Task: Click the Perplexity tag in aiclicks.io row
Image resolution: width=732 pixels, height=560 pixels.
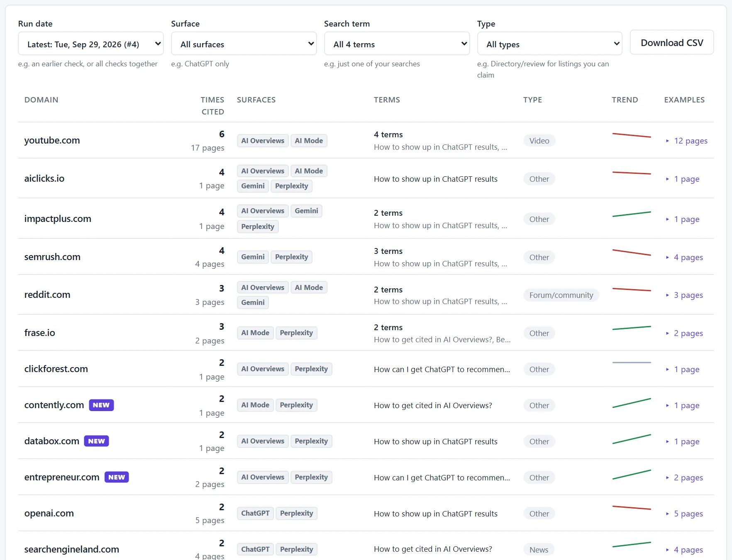Action: (x=291, y=186)
